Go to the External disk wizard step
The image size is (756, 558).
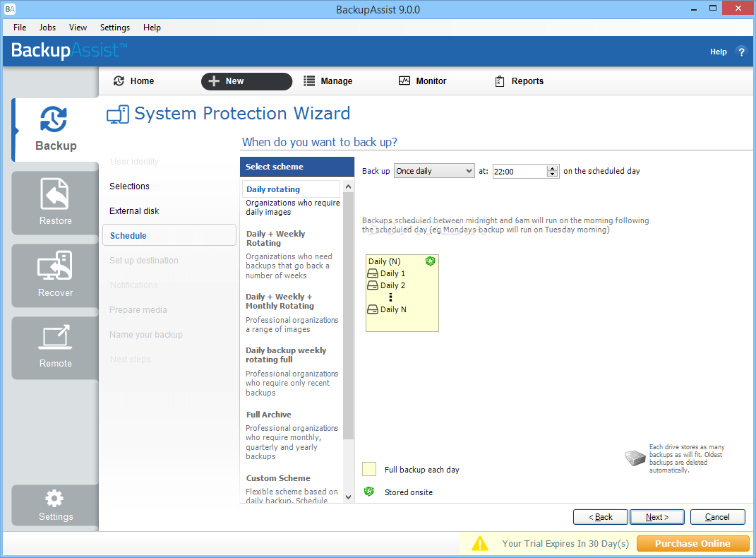pos(134,210)
